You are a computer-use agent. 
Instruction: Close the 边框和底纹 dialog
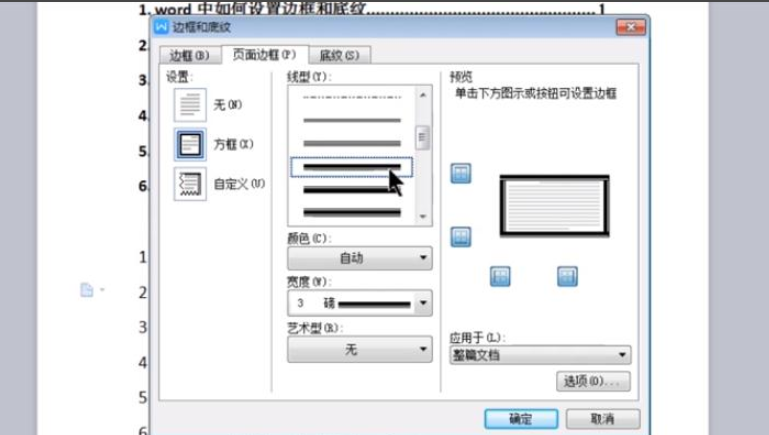click(x=631, y=27)
